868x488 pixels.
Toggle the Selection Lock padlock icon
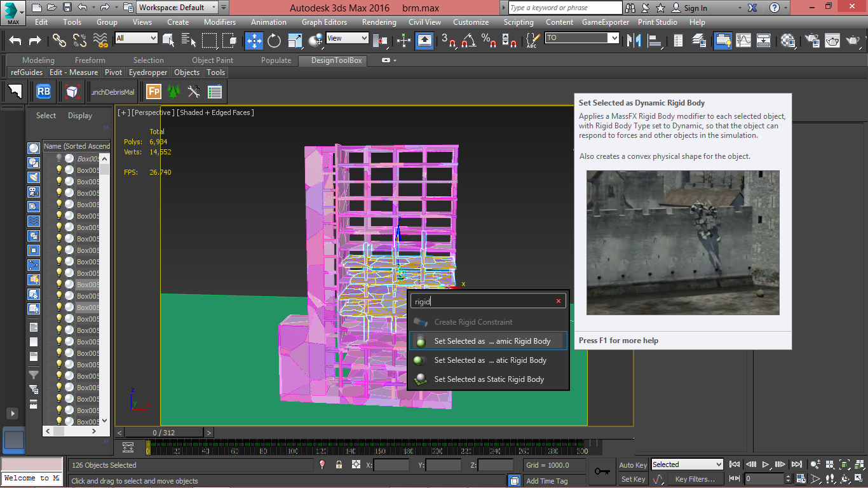339,464
